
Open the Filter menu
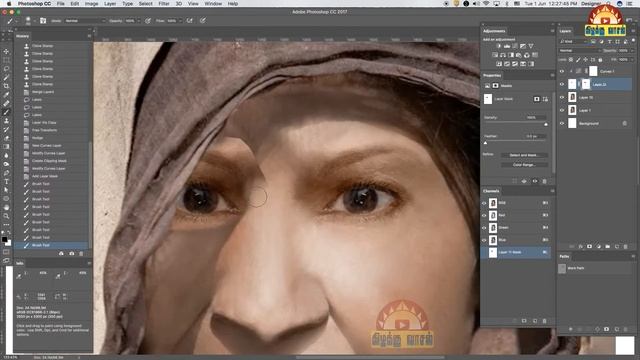(164, 4)
